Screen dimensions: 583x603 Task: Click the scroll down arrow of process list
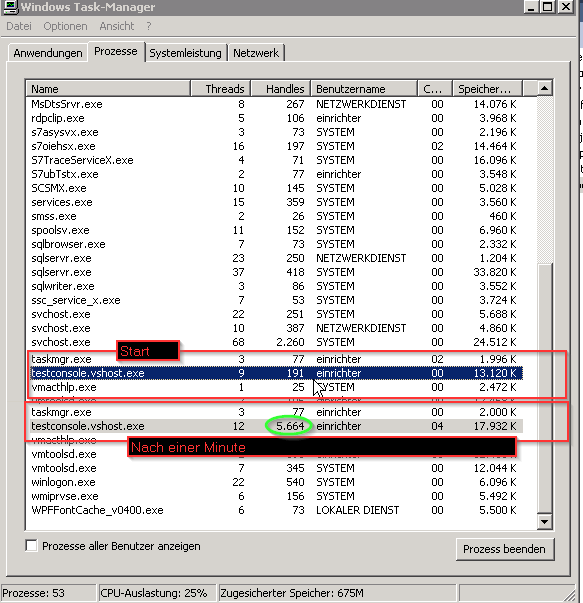click(x=544, y=522)
